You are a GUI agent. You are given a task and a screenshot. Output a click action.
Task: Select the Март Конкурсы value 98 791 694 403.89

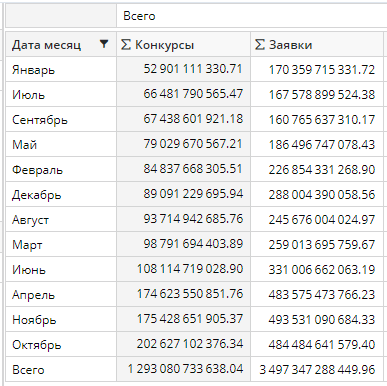193,244
